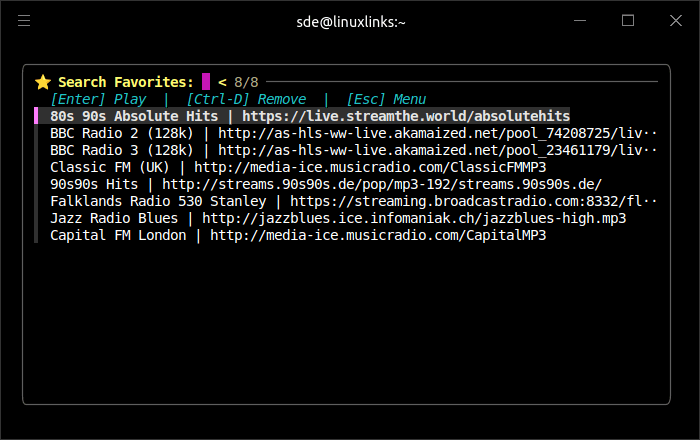This screenshot has height=440, width=700.
Task: Focus the Search Favorites input cursor
Action: 206,82
